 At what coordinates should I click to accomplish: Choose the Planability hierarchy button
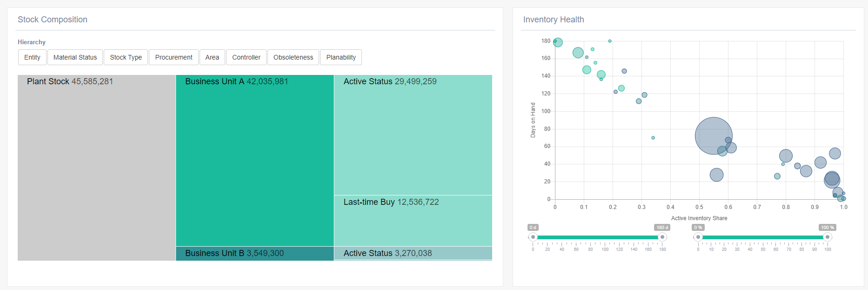pyautogui.click(x=341, y=57)
